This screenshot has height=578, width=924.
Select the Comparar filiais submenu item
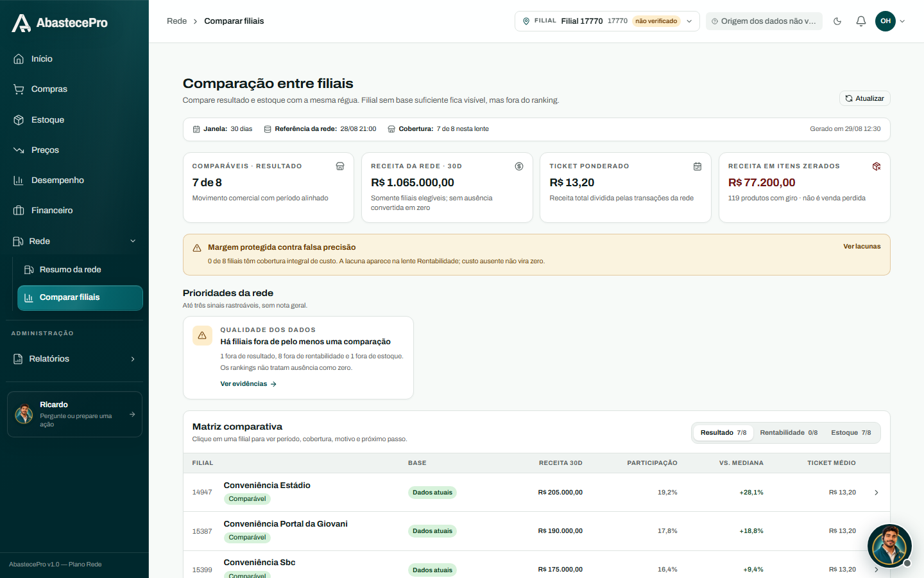pyautogui.click(x=80, y=297)
